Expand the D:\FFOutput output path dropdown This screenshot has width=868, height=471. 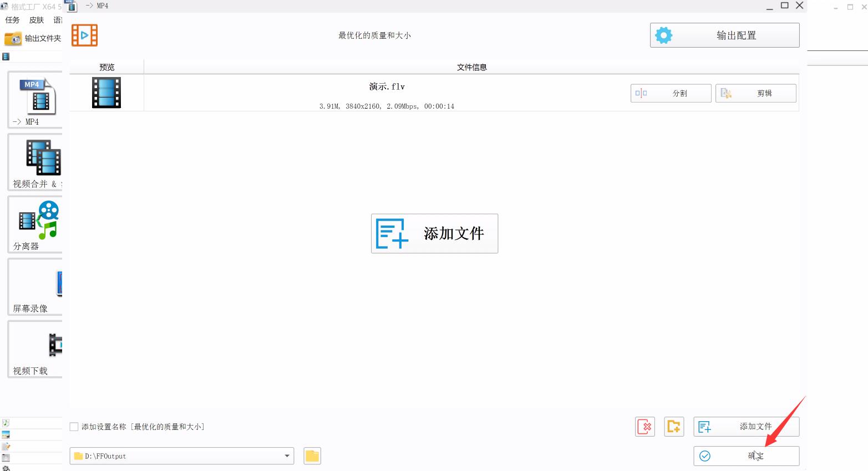(287, 456)
